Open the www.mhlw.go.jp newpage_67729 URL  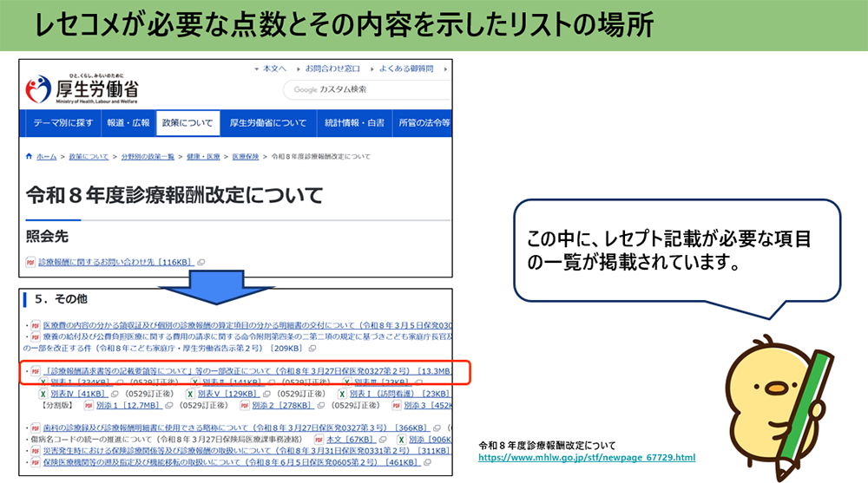(587, 458)
